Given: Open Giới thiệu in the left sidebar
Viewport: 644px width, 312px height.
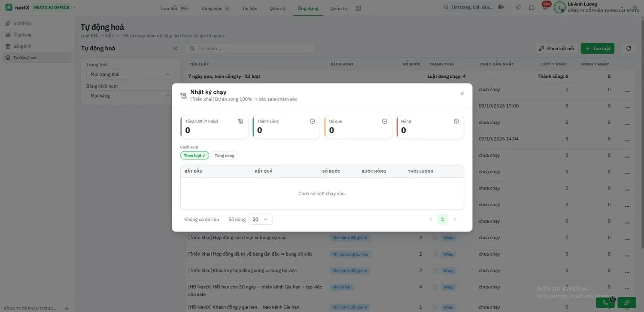Looking at the screenshot, I should click(37, 23).
